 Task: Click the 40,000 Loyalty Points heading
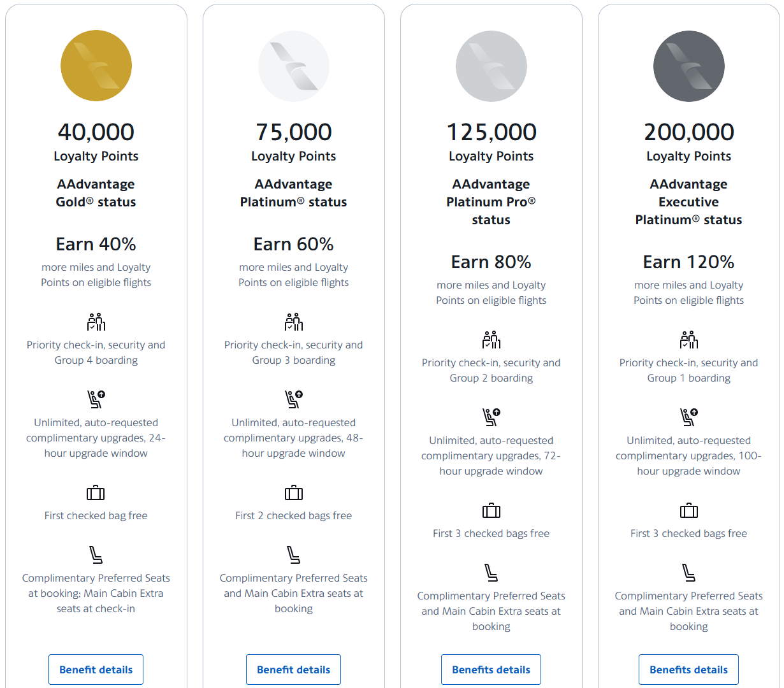[x=96, y=132]
